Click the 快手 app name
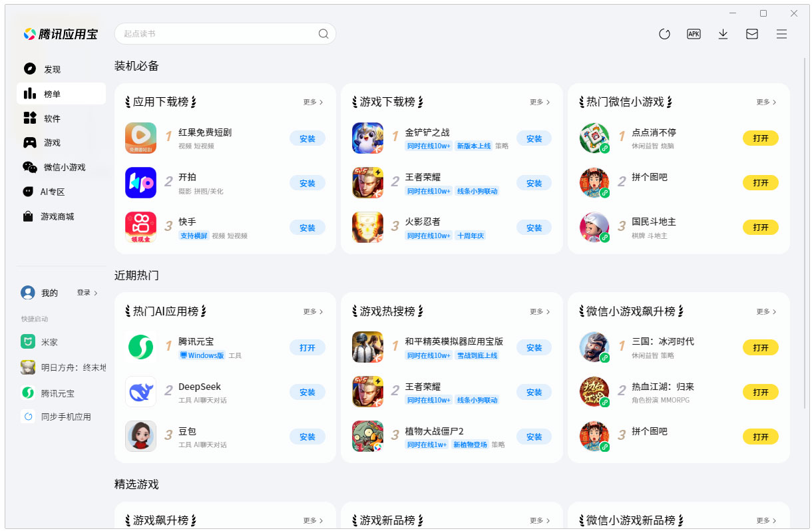812x531 pixels. pyautogui.click(x=187, y=222)
